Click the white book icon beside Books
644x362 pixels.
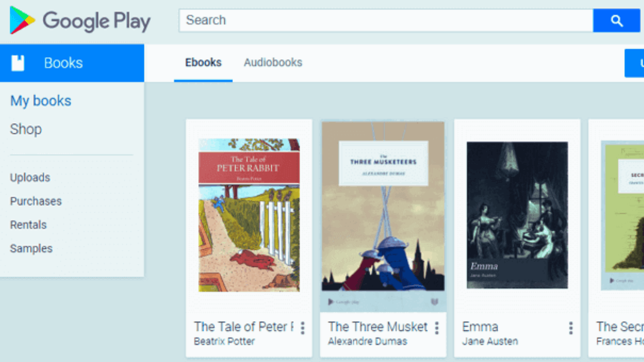point(18,63)
